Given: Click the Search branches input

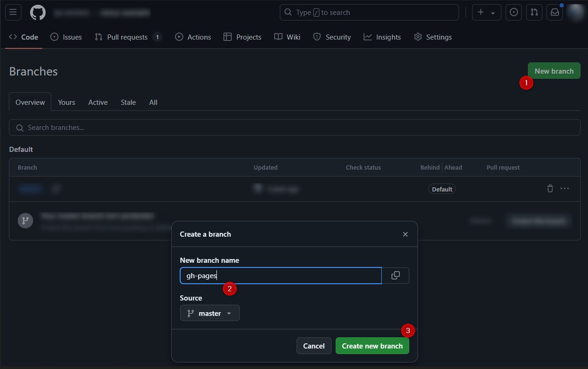Looking at the screenshot, I should [294, 128].
